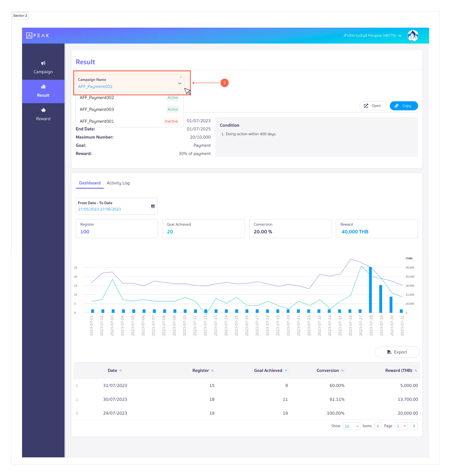Sort table by Reward (THB) column
The image size is (451, 476).
(x=416, y=371)
